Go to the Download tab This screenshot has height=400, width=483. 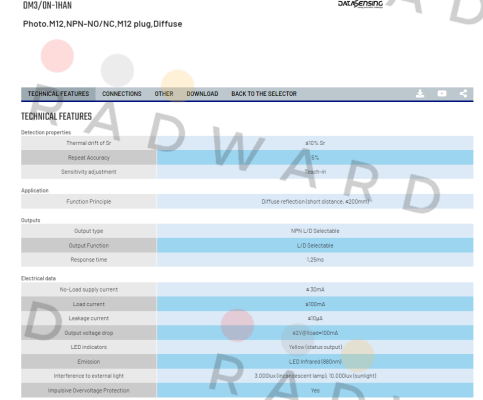[x=202, y=94]
